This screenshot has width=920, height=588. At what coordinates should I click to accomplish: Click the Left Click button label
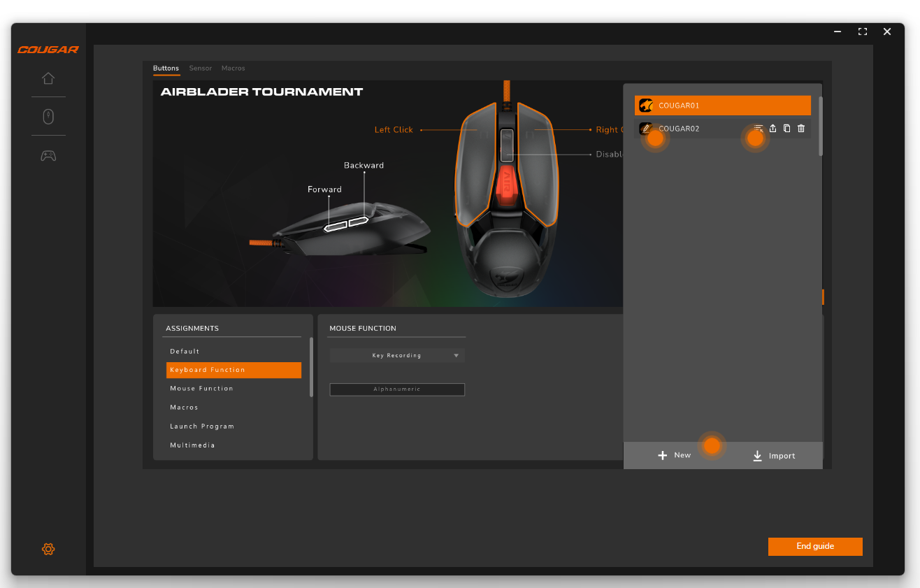[394, 130]
